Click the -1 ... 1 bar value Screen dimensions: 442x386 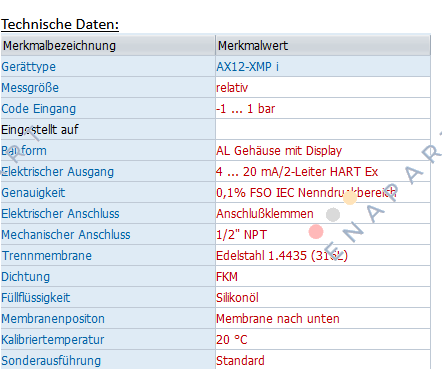coord(246,109)
